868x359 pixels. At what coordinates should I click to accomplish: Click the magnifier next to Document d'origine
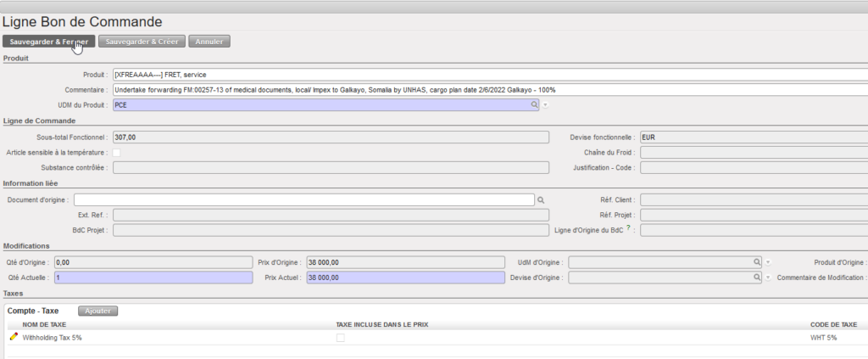click(x=540, y=199)
